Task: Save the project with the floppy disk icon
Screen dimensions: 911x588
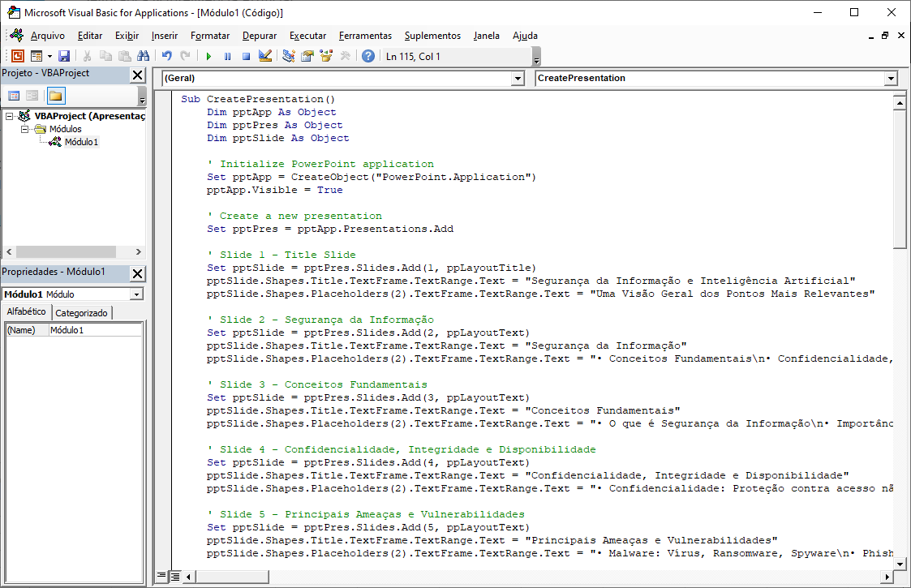Action: (x=64, y=56)
